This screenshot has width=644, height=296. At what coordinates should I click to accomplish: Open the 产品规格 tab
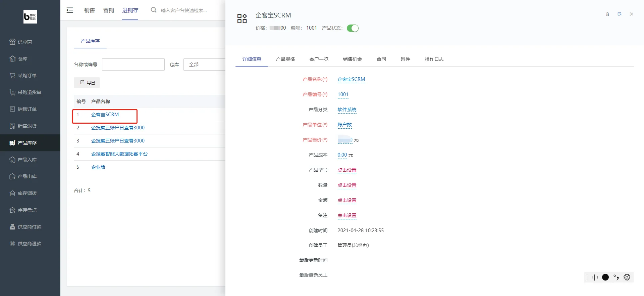click(x=285, y=59)
